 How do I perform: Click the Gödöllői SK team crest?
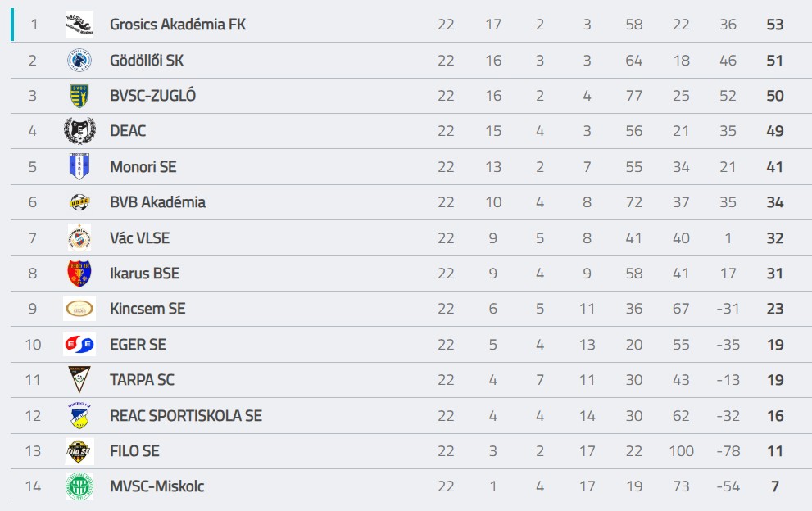click(x=79, y=60)
